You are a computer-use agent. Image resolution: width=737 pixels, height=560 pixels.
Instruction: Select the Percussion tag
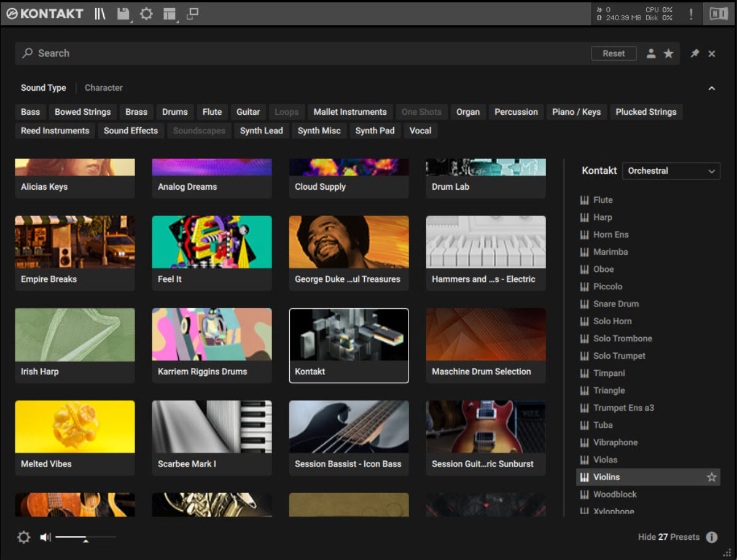coord(517,112)
